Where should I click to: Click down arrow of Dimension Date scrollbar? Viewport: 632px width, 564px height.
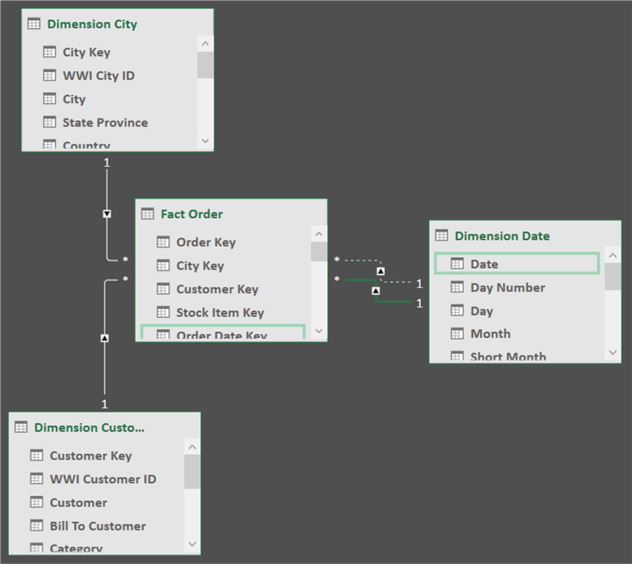point(613,353)
